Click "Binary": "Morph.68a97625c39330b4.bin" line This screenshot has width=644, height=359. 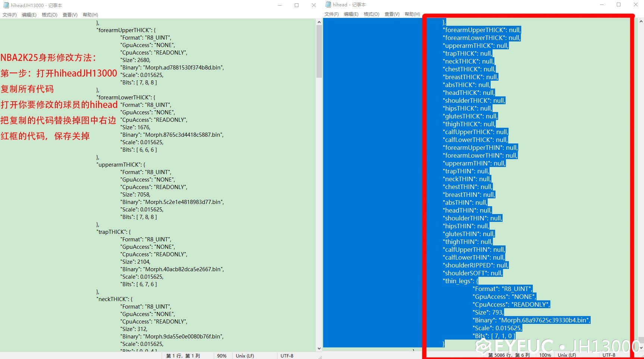point(531,320)
